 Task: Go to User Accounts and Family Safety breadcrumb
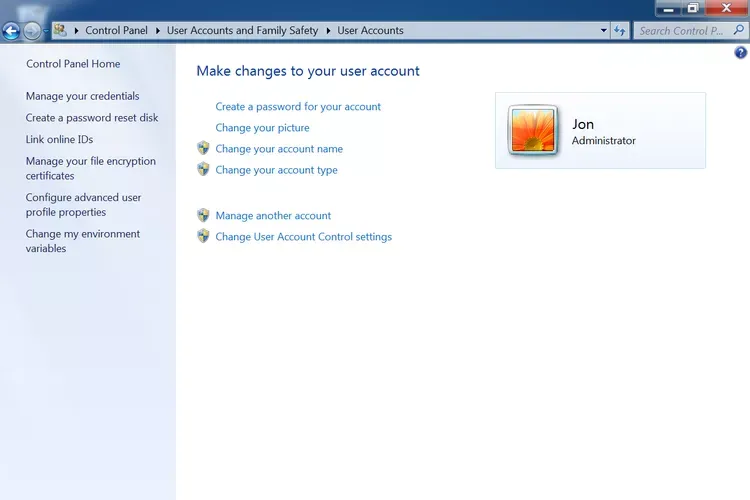point(242,31)
